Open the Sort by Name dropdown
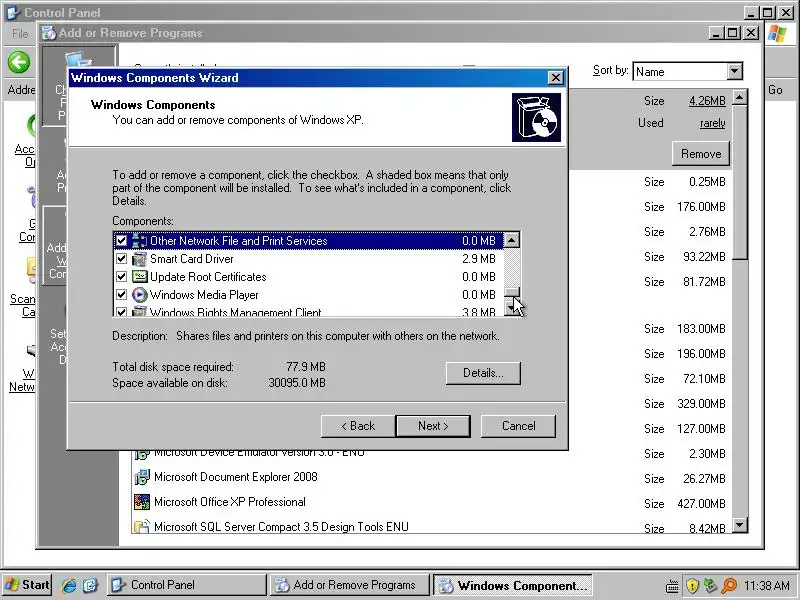 tap(734, 71)
